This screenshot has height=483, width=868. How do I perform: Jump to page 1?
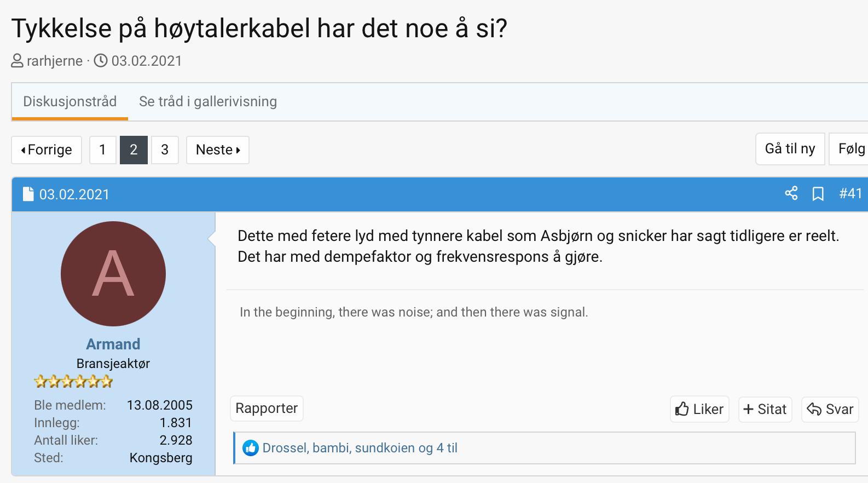tap(102, 150)
